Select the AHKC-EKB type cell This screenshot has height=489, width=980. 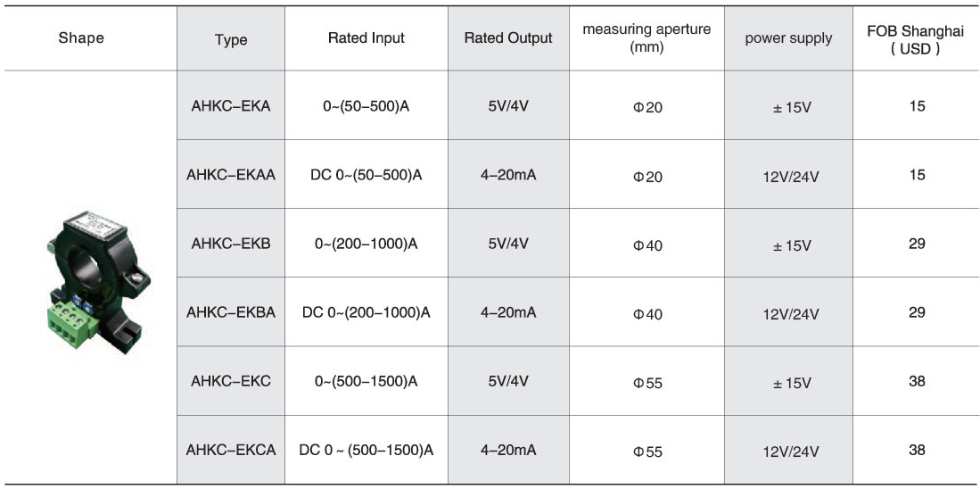231,244
